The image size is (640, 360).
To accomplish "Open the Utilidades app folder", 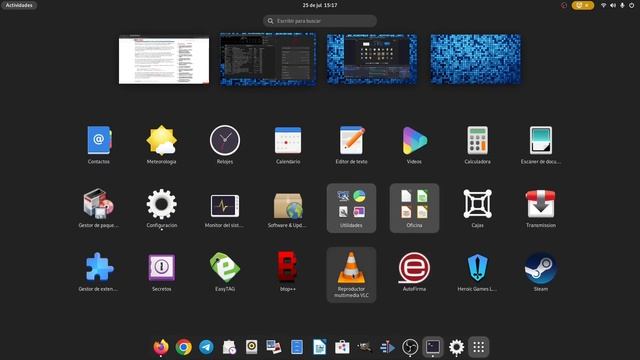I will [351, 208].
